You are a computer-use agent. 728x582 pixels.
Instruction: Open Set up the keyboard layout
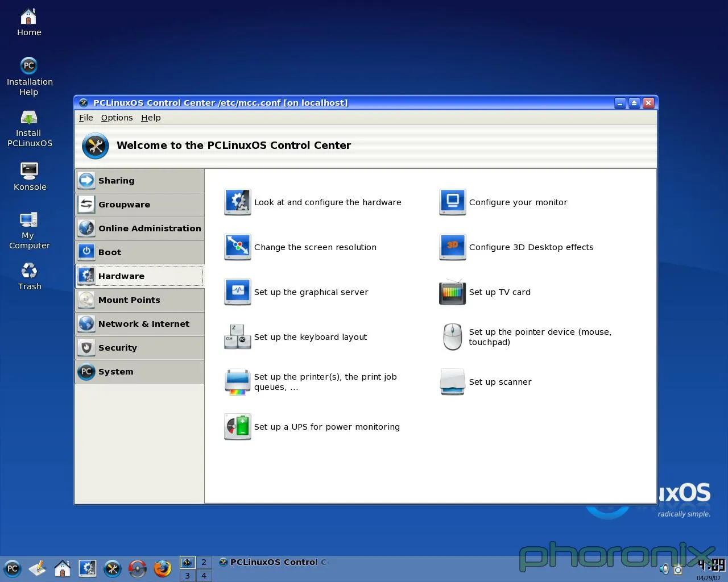tap(296, 337)
